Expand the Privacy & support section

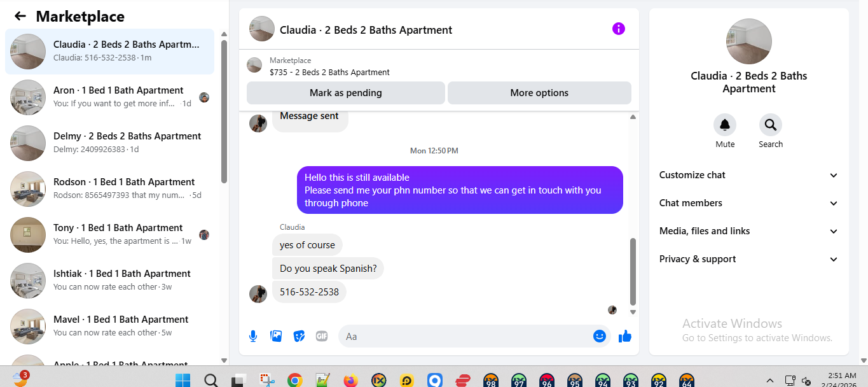(748, 259)
